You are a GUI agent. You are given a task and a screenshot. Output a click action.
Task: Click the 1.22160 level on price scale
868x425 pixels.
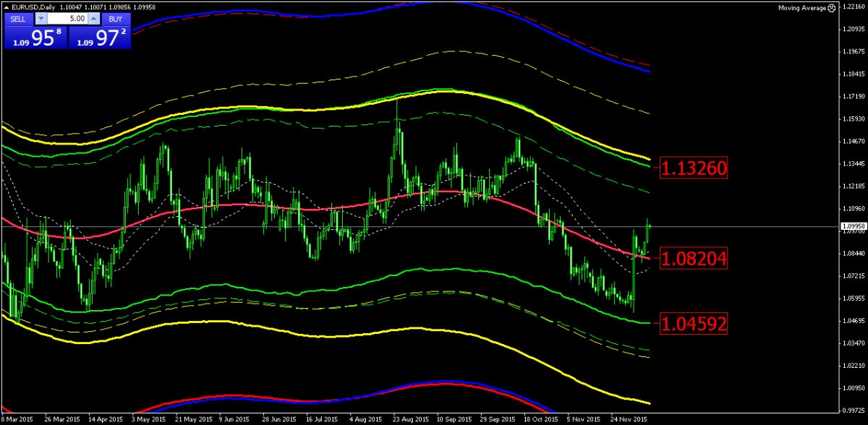pyautogui.click(x=854, y=7)
